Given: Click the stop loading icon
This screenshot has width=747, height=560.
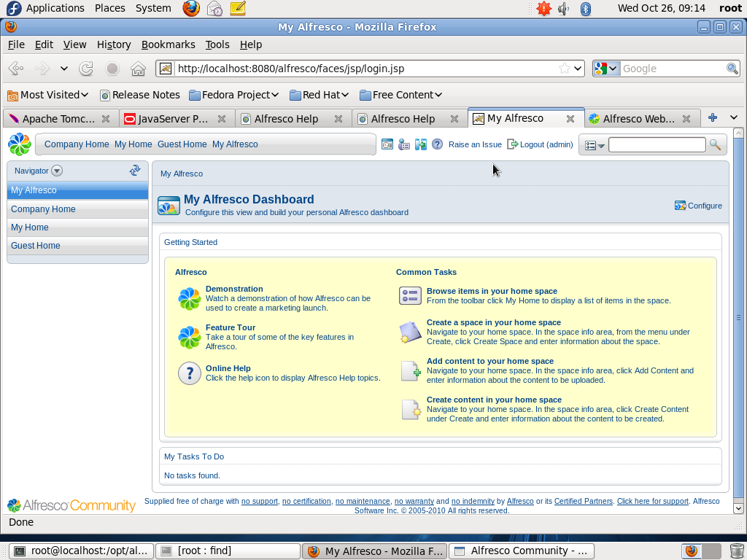Looking at the screenshot, I should coord(112,69).
